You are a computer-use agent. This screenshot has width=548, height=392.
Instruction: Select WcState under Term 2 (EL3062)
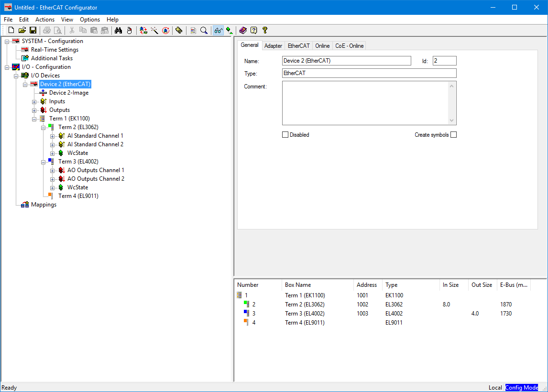point(77,153)
